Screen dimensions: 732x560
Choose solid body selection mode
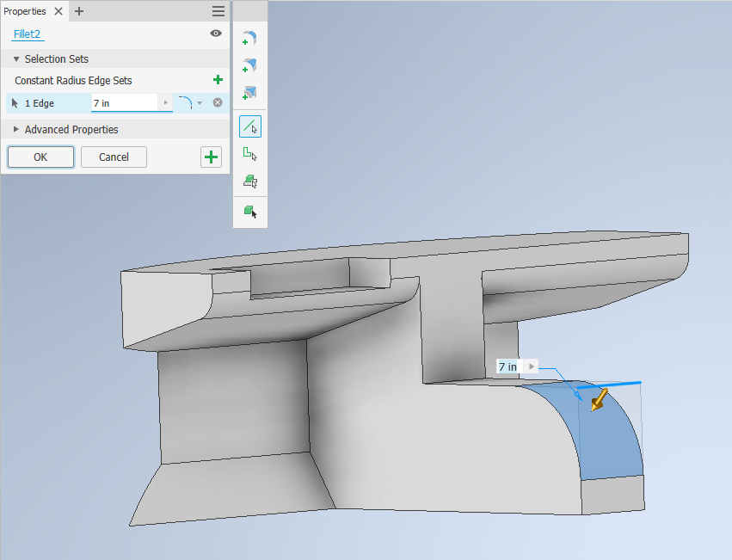tap(250, 212)
